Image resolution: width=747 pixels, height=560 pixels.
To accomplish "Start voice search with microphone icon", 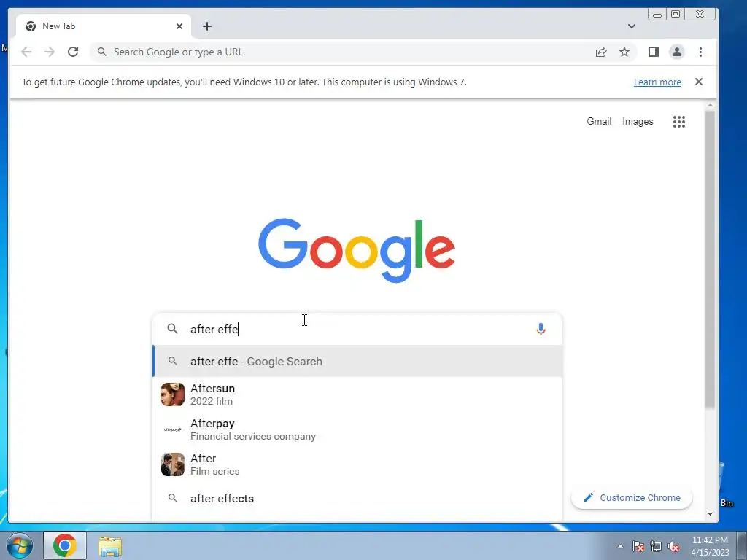I will click(x=541, y=329).
